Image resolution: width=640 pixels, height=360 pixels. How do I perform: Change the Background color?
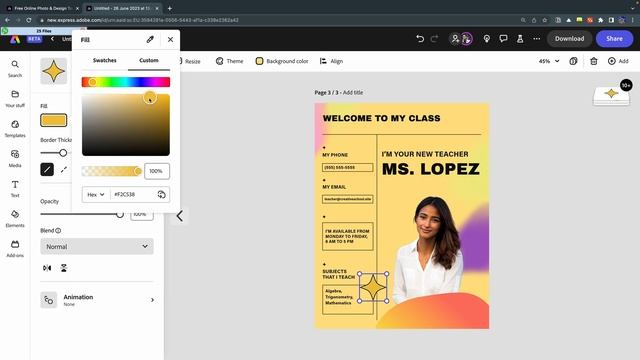click(282, 61)
